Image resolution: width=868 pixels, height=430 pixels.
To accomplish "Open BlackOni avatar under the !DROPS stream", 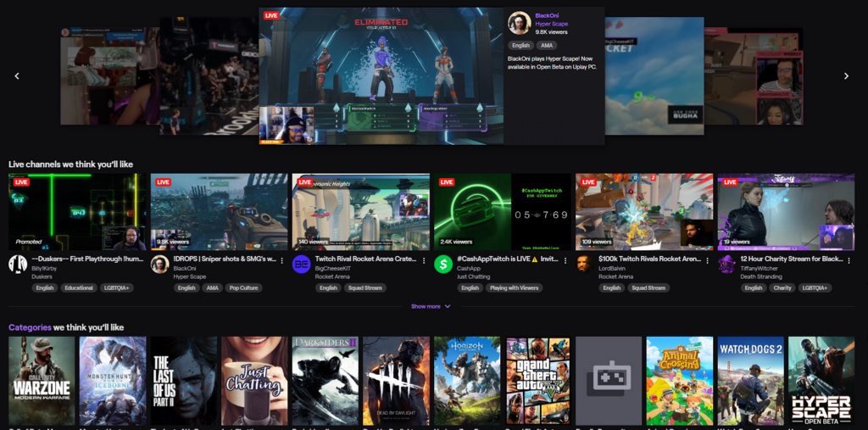I will (160, 264).
